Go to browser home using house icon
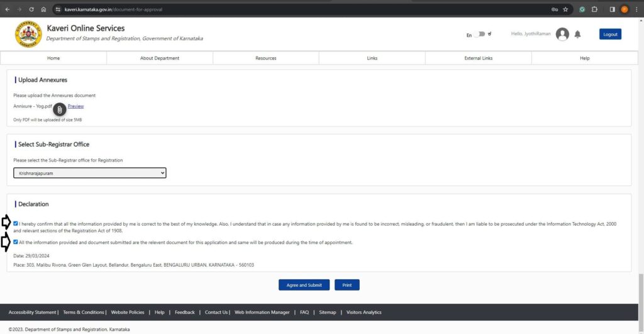This screenshot has height=334, width=644. (x=43, y=9)
